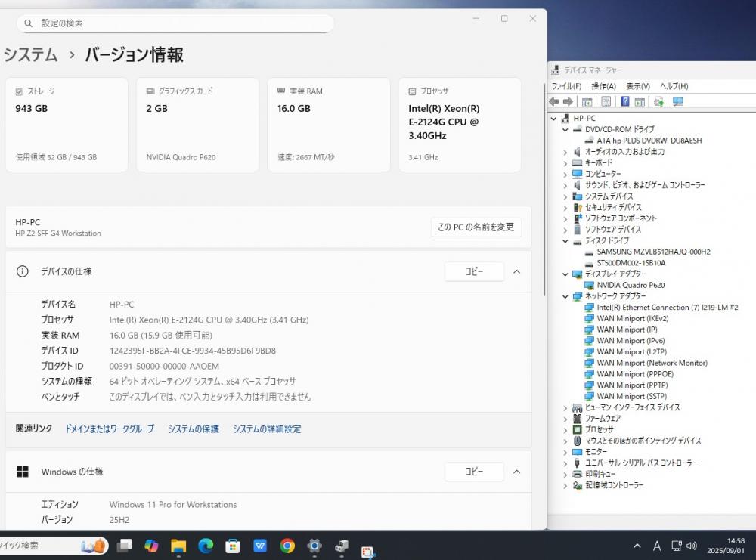Collapse the ディスク ドライブ node
The width and height of the screenshot is (756, 560).
(565, 240)
